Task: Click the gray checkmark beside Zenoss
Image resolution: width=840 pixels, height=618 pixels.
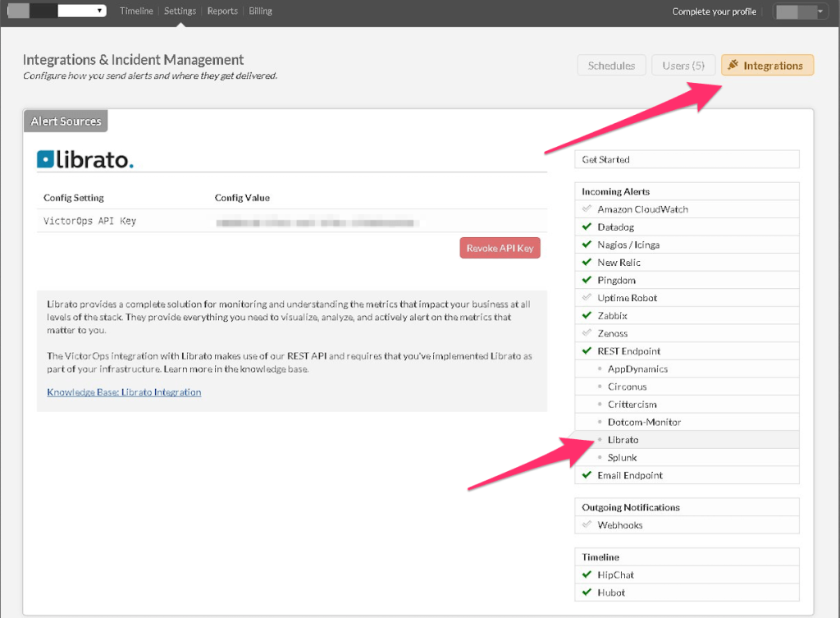Action: [587, 333]
